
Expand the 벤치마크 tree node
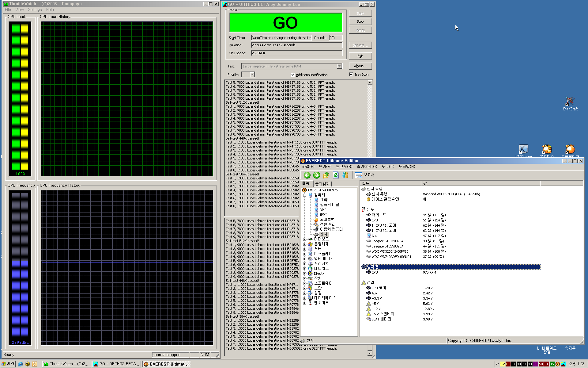click(304, 303)
